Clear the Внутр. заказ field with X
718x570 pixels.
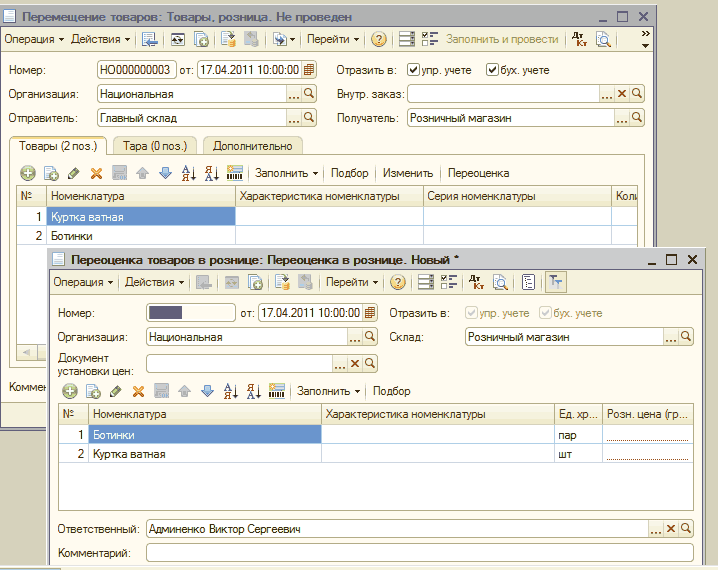click(621, 93)
